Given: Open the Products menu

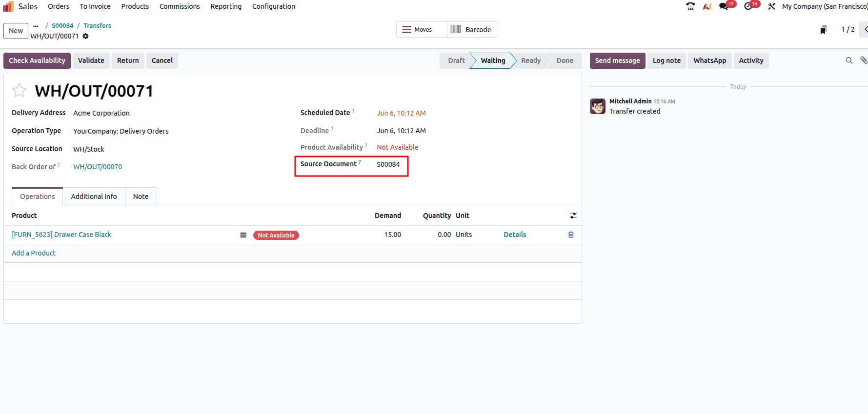Looking at the screenshot, I should pos(135,6).
